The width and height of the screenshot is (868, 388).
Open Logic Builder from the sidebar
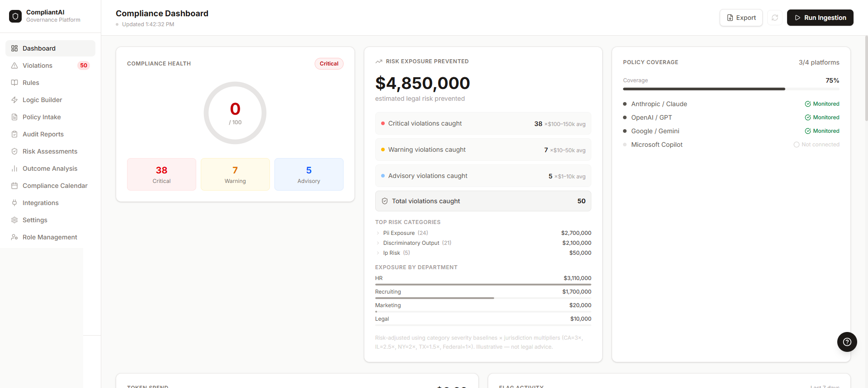[x=50, y=100]
